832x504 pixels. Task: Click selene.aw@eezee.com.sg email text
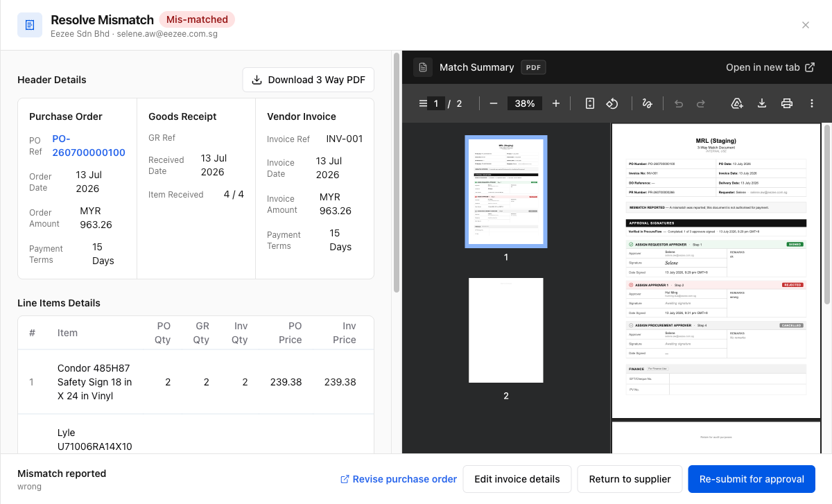pyautogui.click(x=167, y=33)
